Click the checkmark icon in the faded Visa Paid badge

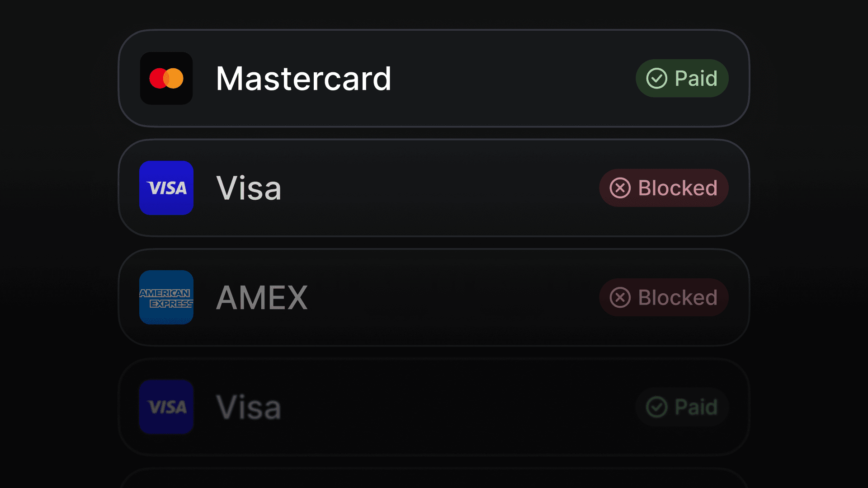point(656,407)
